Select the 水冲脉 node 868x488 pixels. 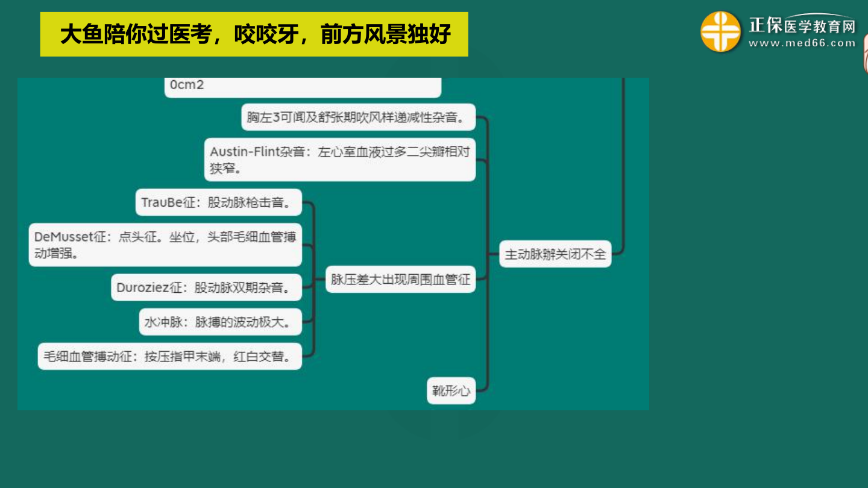tap(219, 322)
